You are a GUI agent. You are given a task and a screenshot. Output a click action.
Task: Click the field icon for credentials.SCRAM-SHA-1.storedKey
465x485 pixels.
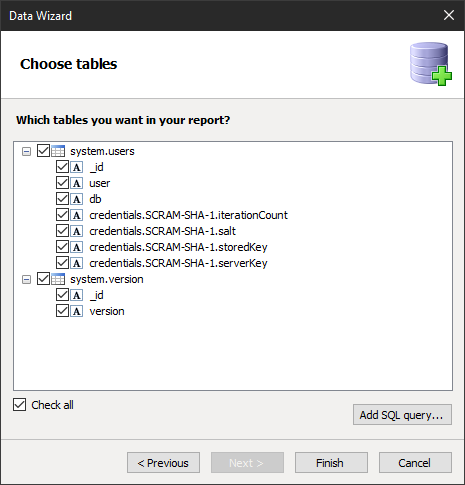[x=77, y=247]
